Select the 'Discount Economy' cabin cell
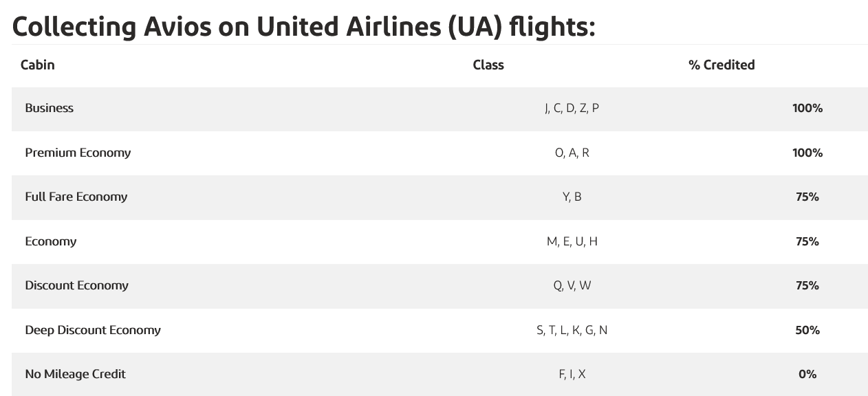 [76, 285]
